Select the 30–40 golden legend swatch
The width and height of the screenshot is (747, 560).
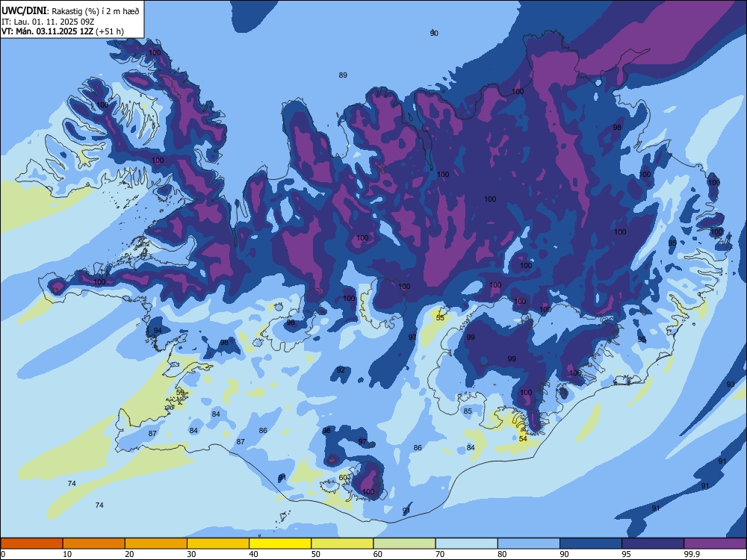[217, 544]
